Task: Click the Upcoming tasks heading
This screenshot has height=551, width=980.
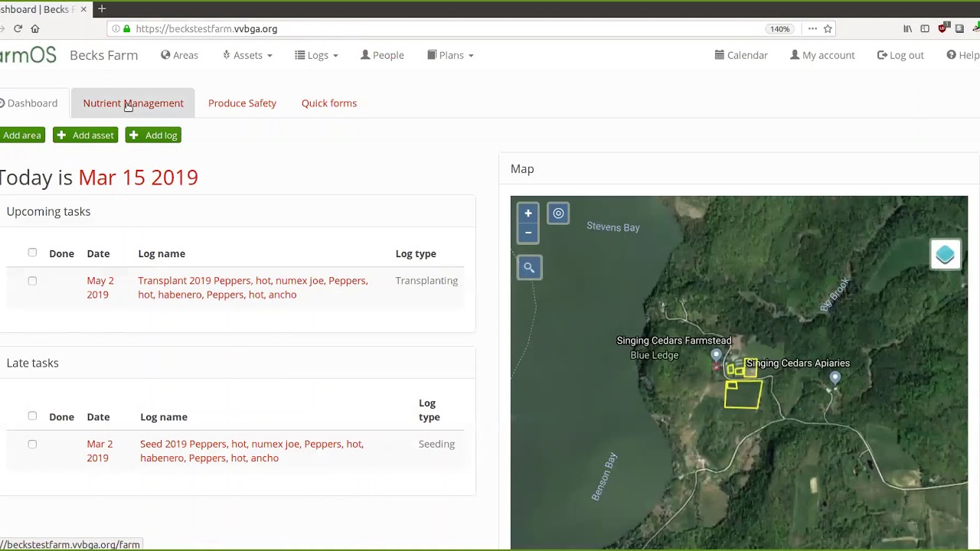Action: [x=48, y=211]
